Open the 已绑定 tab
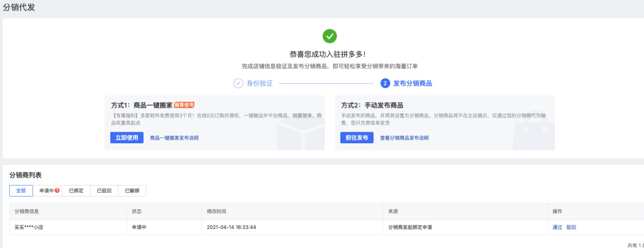This screenshot has height=248, width=644. coord(76,191)
